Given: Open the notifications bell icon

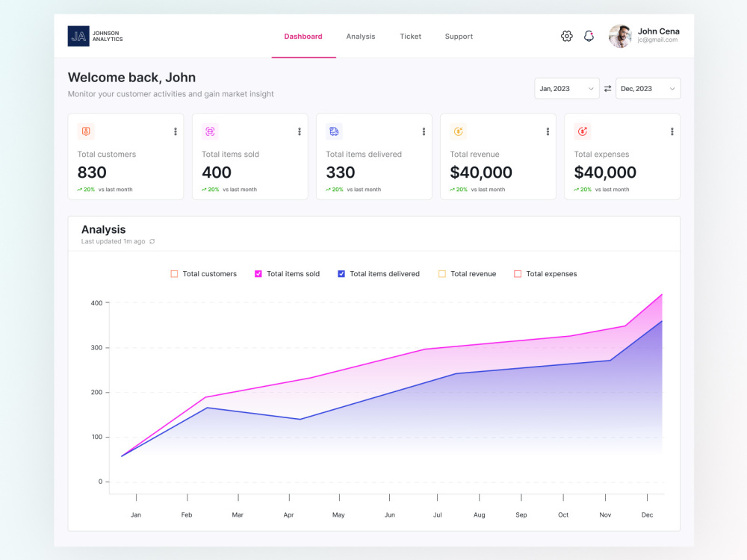Looking at the screenshot, I should (x=589, y=36).
